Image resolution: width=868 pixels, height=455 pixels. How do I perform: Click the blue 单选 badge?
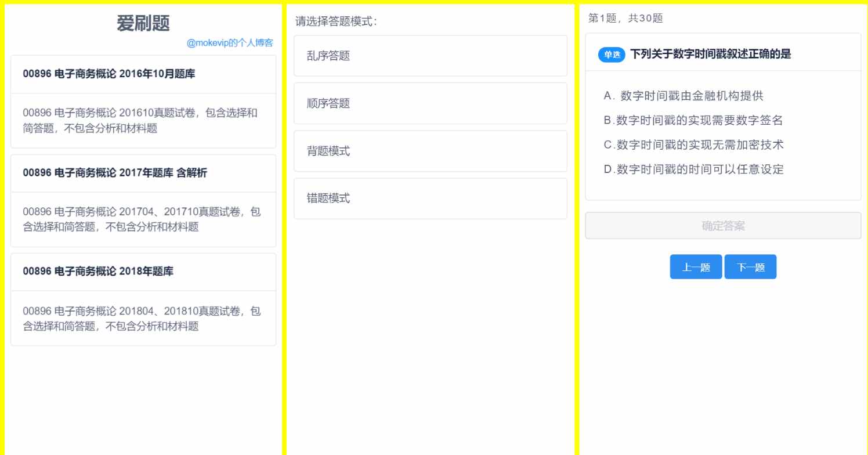point(612,55)
